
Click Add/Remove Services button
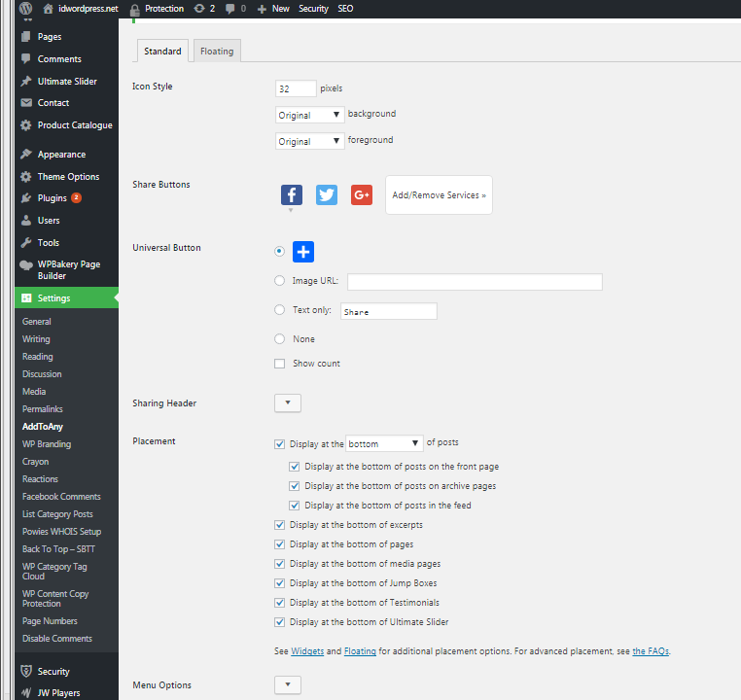point(439,195)
